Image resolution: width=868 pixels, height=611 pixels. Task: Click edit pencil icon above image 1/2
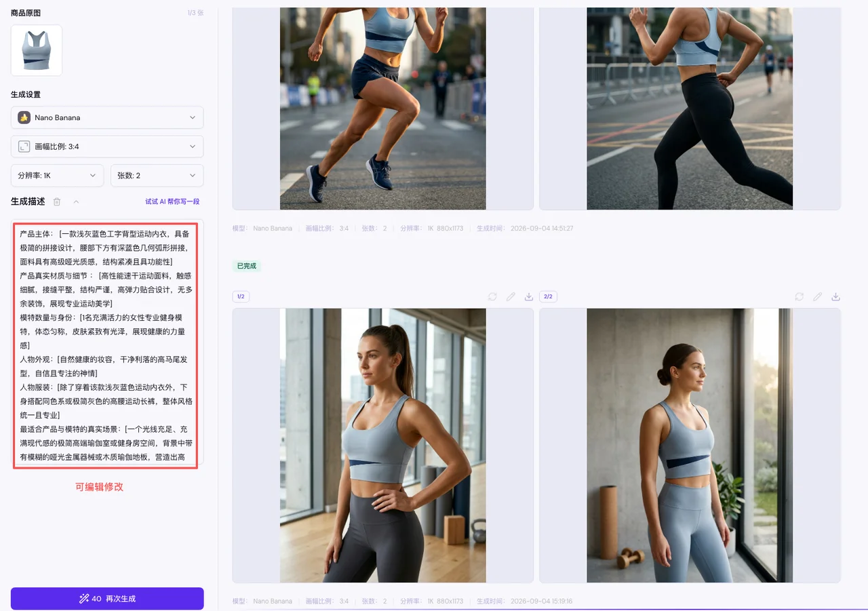511,297
